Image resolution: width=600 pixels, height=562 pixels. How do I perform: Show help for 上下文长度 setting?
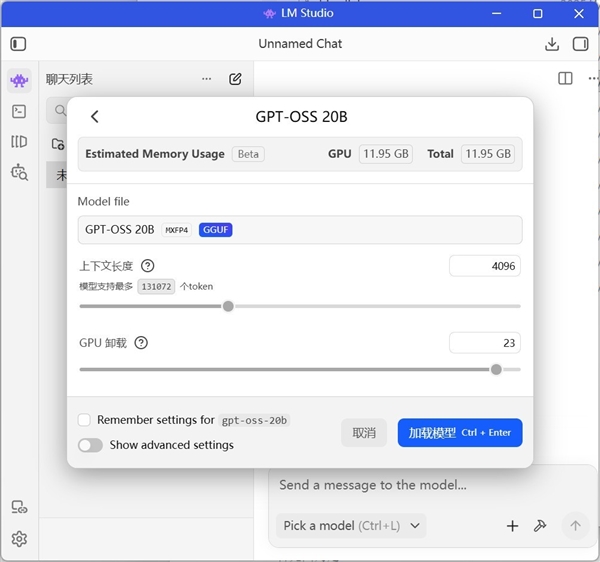click(x=148, y=266)
